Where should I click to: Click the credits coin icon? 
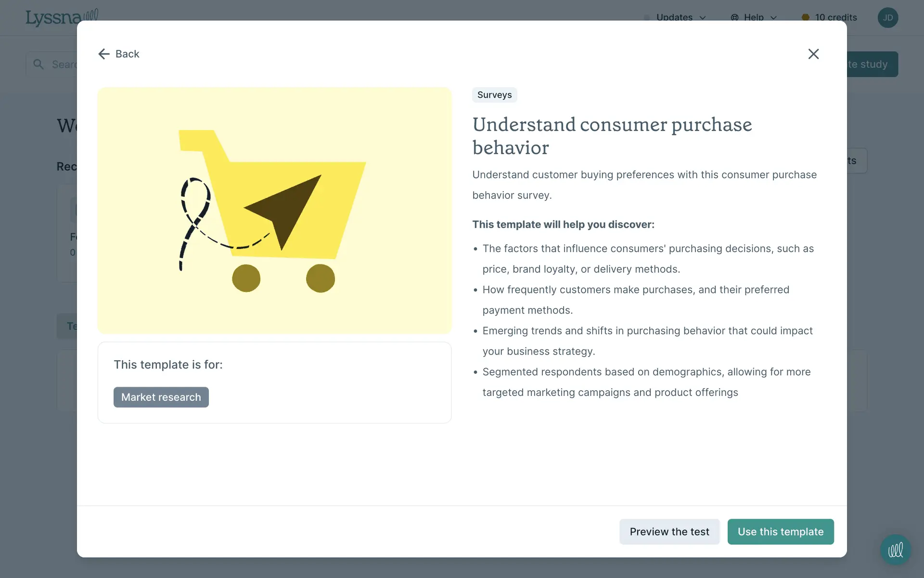click(805, 17)
